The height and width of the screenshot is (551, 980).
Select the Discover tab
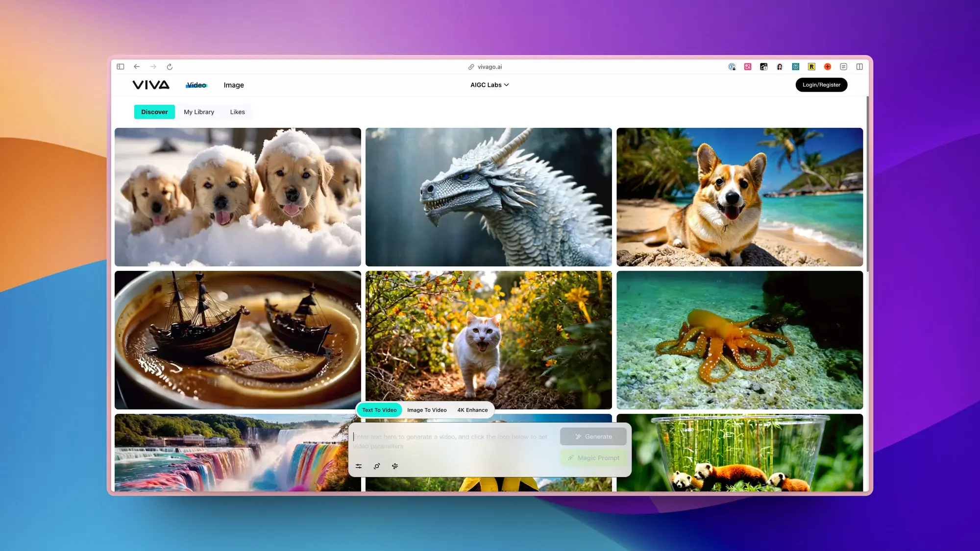(x=154, y=112)
